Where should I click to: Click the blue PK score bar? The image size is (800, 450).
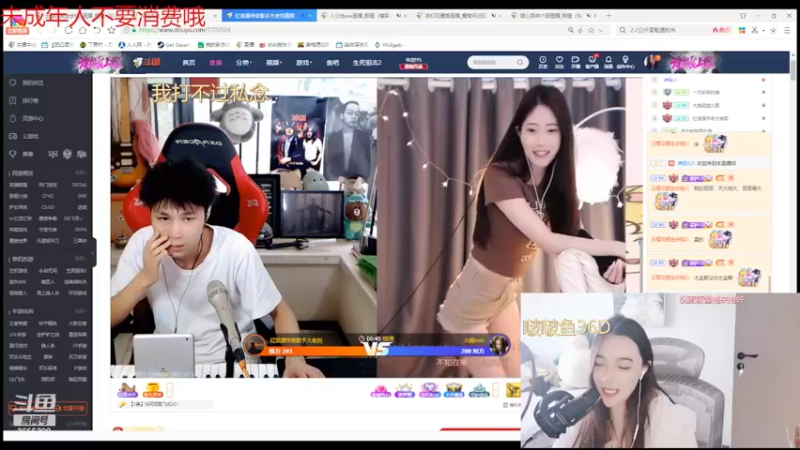click(439, 351)
